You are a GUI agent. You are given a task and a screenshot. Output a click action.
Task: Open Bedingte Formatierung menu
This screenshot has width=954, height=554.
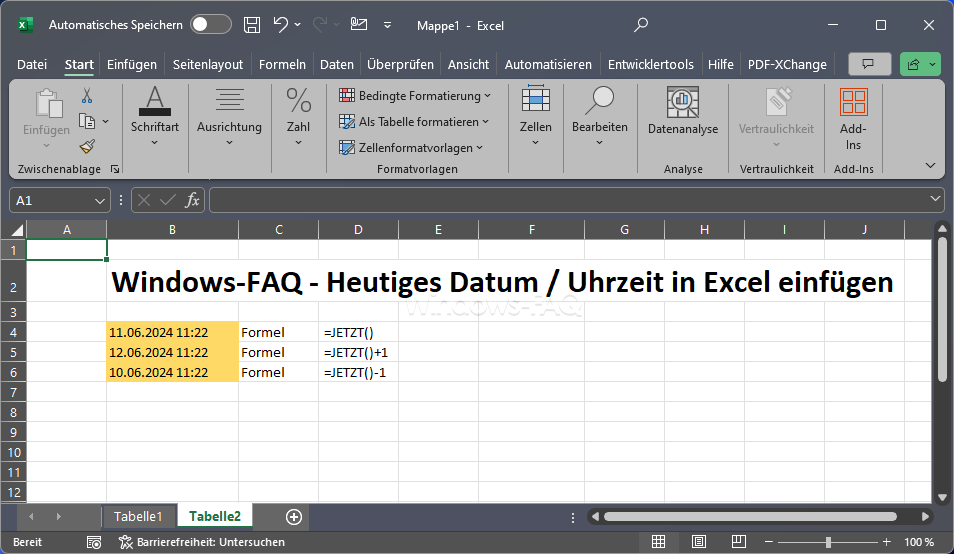pos(415,95)
